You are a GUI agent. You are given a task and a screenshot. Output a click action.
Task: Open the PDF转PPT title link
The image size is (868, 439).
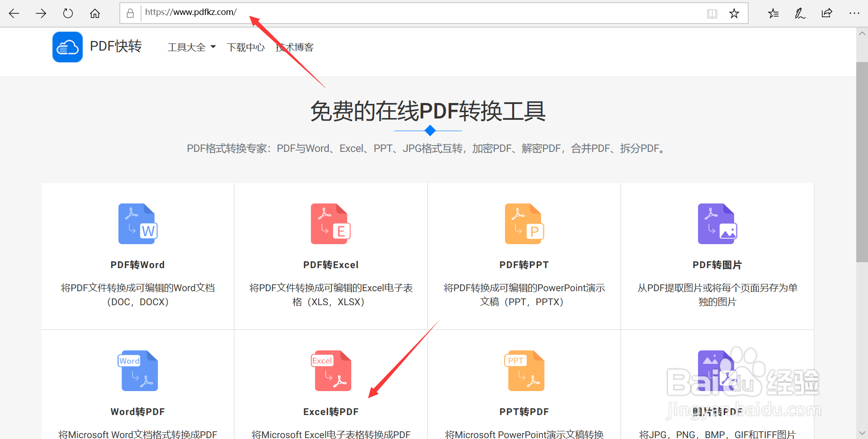tap(524, 265)
